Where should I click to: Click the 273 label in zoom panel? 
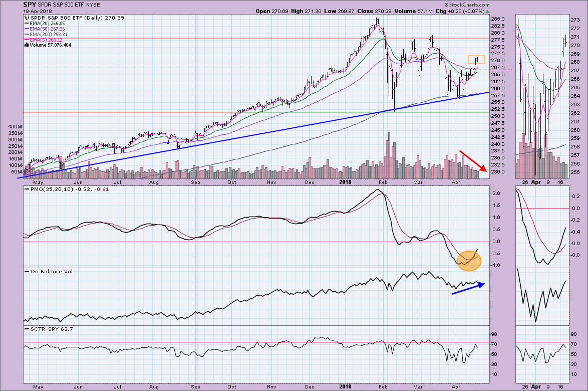[x=575, y=20]
